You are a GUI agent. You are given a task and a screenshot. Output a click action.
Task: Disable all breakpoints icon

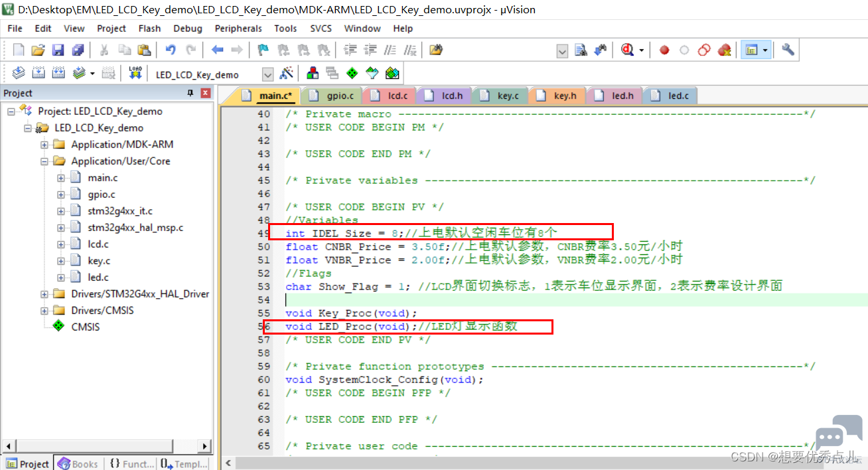tap(704, 50)
